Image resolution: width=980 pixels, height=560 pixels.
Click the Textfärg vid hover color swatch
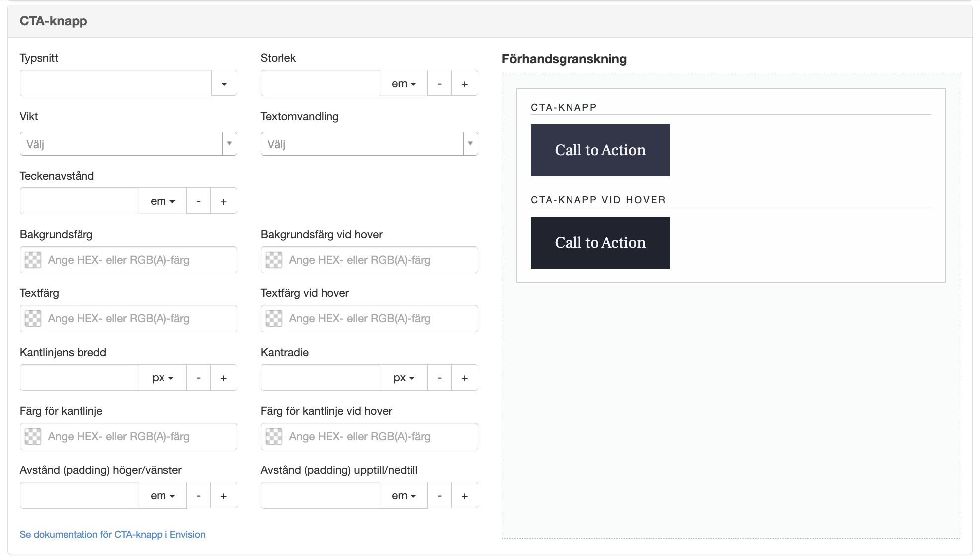click(274, 318)
